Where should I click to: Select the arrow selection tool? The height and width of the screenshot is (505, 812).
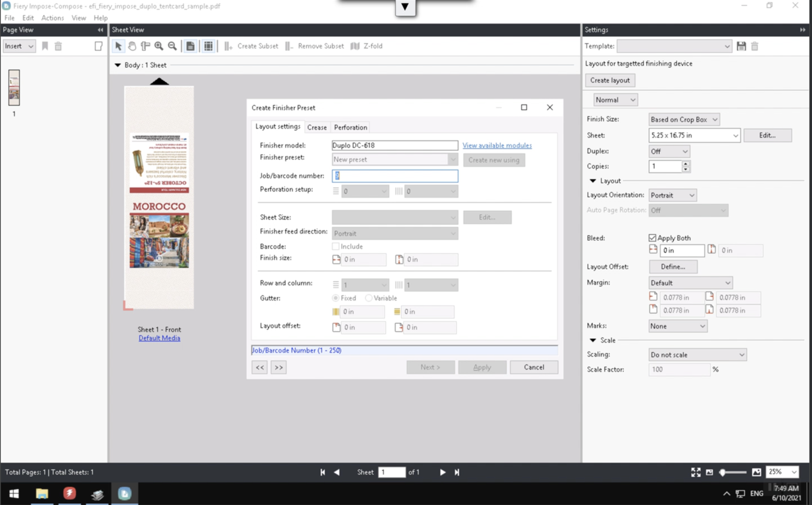(118, 46)
